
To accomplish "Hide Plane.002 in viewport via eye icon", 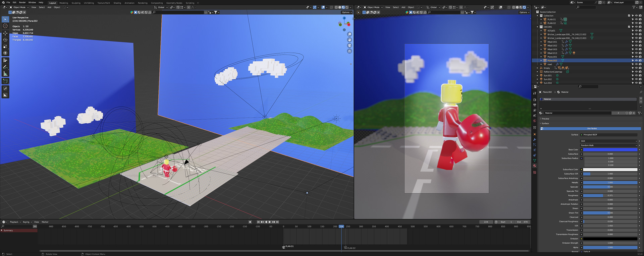I will [x=636, y=61].
